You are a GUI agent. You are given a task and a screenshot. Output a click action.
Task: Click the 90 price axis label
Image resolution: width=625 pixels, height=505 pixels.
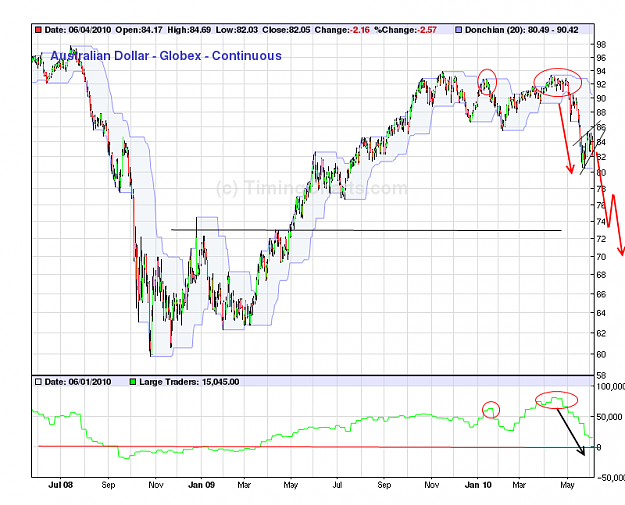[x=601, y=98]
